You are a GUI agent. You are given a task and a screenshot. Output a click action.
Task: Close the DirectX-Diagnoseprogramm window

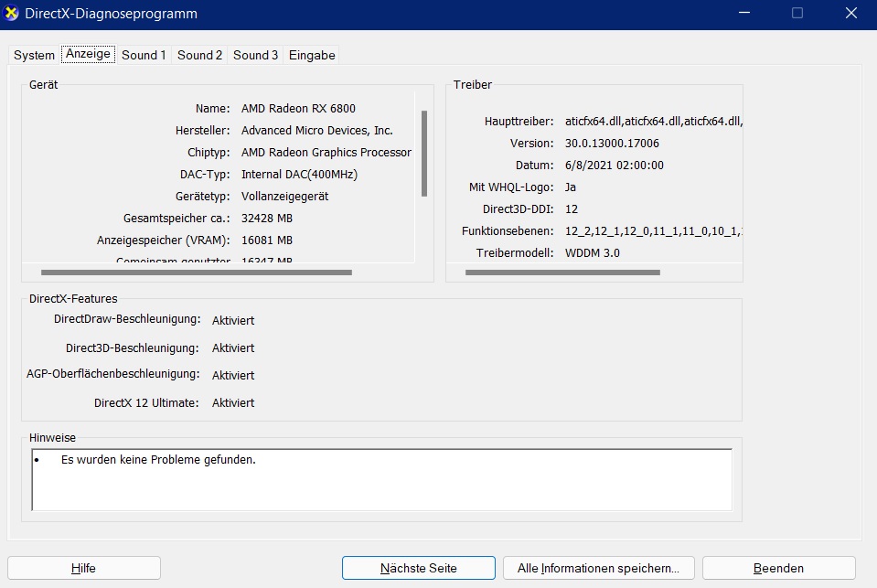coord(850,13)
